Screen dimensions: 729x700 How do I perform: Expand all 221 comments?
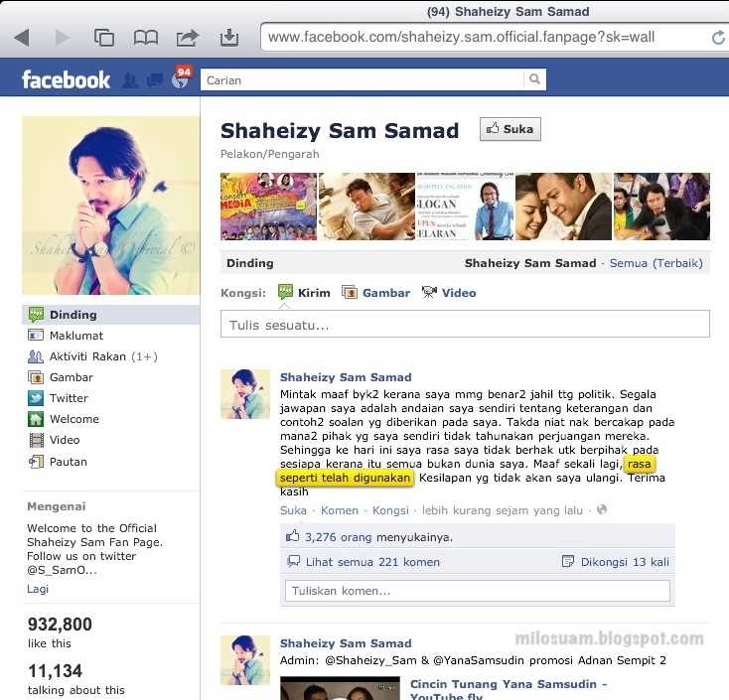372,562
